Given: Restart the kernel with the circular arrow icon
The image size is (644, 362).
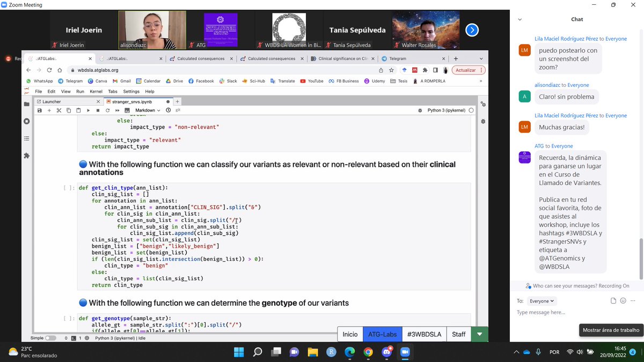Looking at the screenshot, I should click(x=107, y=110).
